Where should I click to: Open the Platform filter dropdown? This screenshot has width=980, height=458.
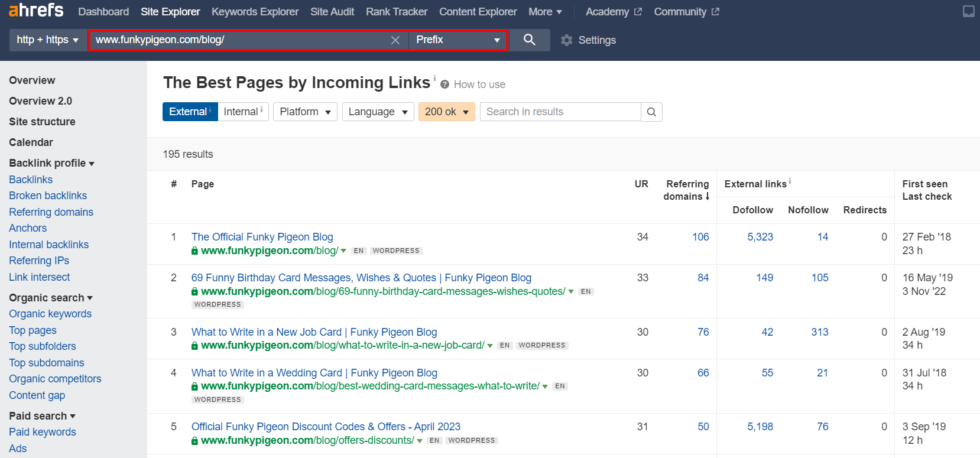pyautogui.click(x=305, y=112)
